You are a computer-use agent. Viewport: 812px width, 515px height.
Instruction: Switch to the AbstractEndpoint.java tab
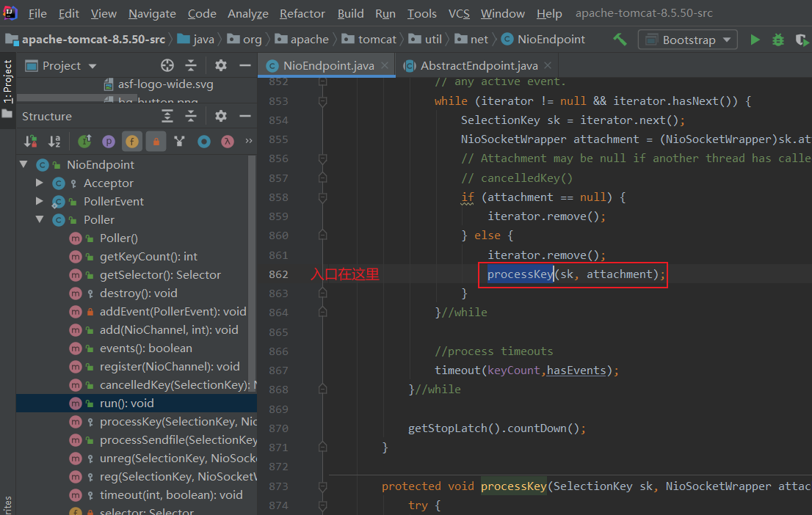point(479,66)
